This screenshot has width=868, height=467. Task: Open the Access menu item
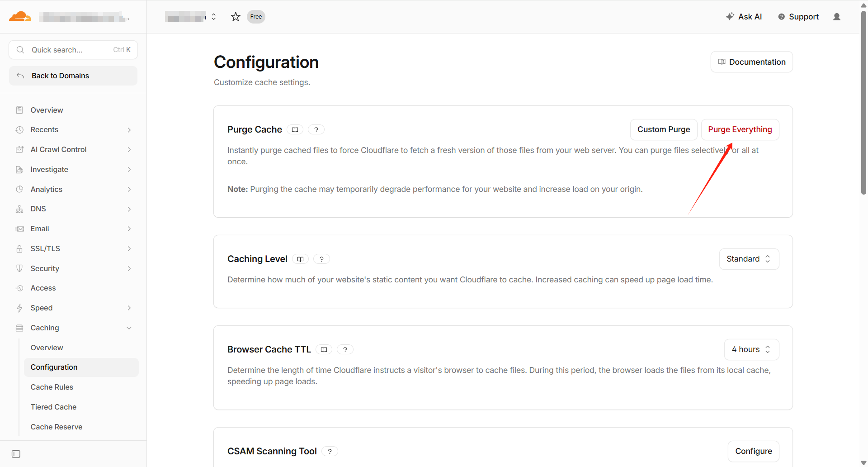(x=73, y=288)
